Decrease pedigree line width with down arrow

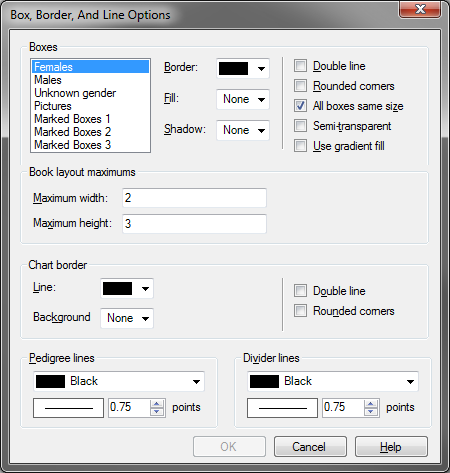(x=157, y=412)
